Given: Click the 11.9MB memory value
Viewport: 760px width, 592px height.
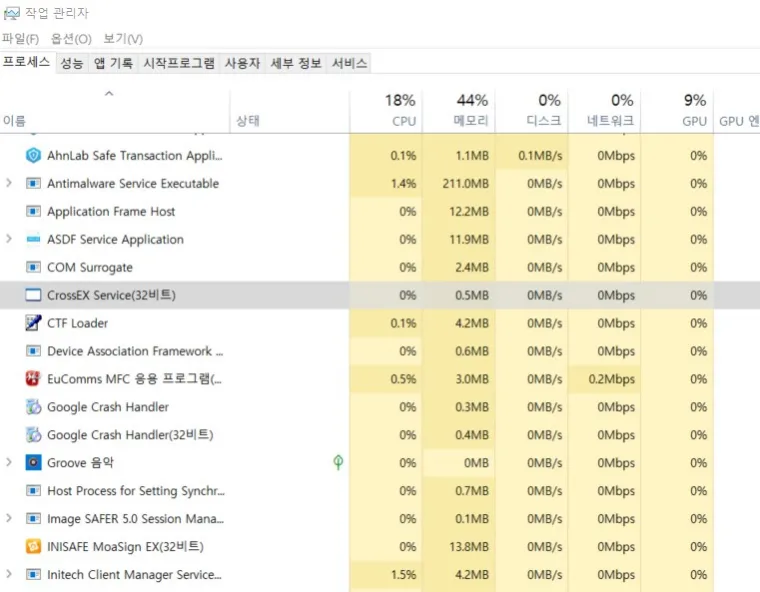Looking at the screenshot, I should pyautogui.click(x=469, y=239).
